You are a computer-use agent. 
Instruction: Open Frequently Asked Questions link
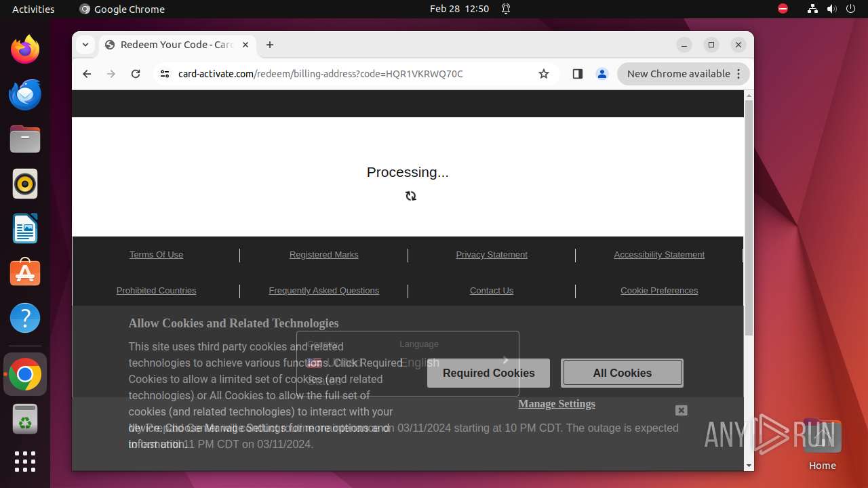(x=323, y=291)
